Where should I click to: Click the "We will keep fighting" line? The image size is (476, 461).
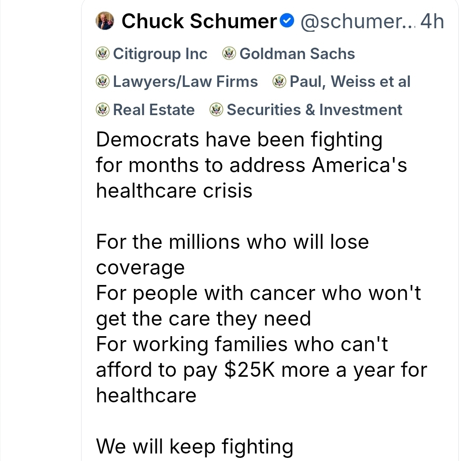point(194,446)
